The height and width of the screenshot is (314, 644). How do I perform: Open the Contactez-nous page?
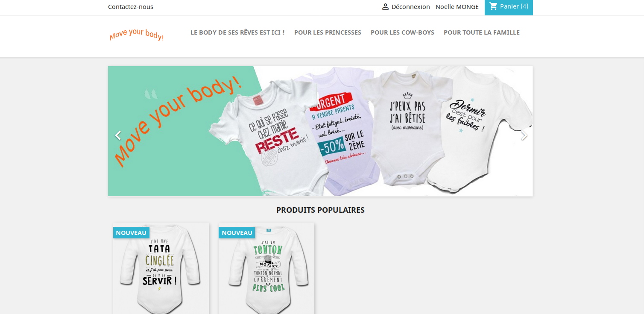tap(131, 7)
